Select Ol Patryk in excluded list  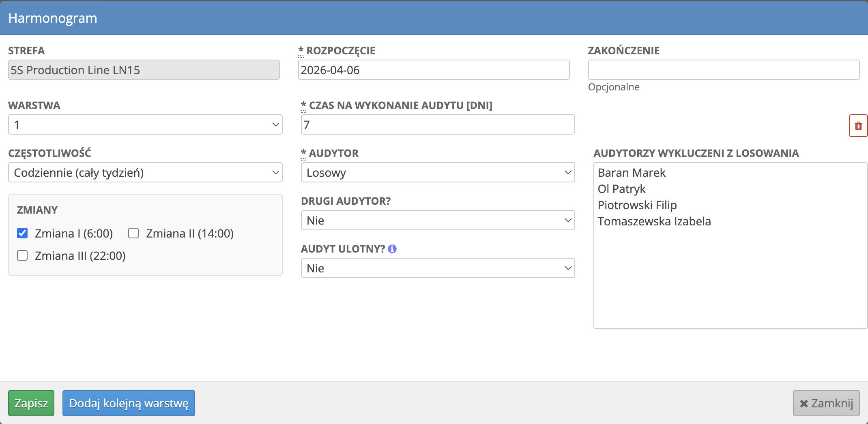click(x=621, y=189)
